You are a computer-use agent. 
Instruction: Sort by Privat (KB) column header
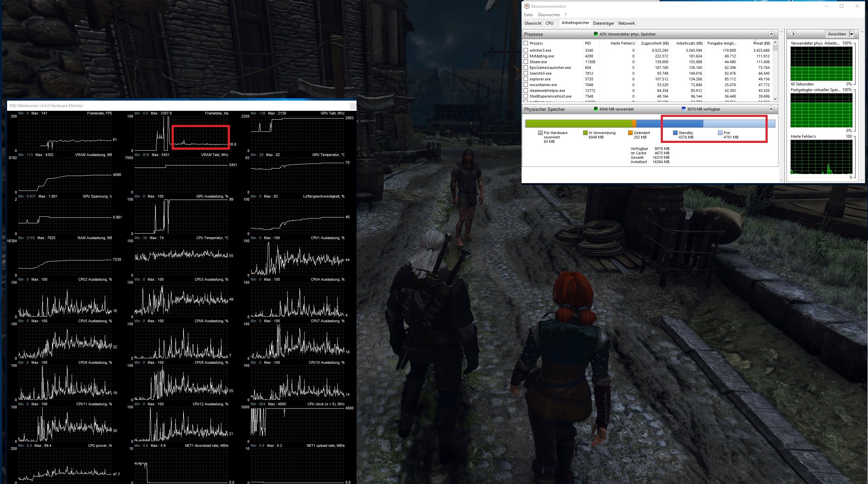tap(761, 43)
